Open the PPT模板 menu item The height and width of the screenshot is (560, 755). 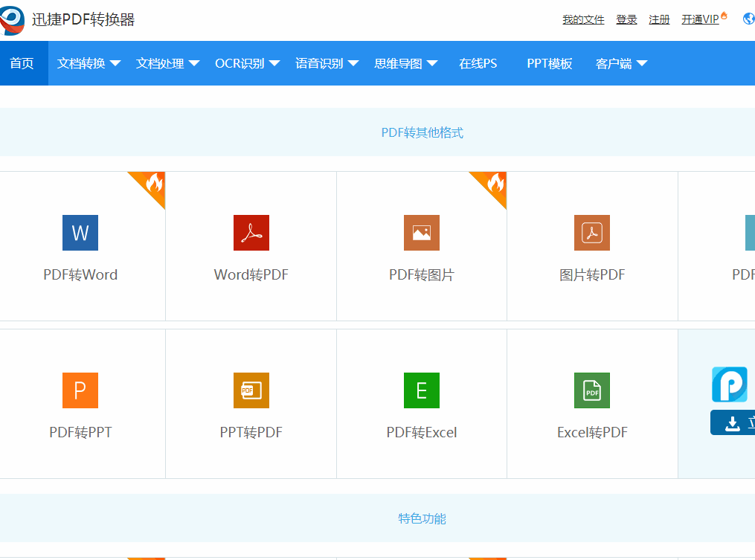(x=550, y=63)
